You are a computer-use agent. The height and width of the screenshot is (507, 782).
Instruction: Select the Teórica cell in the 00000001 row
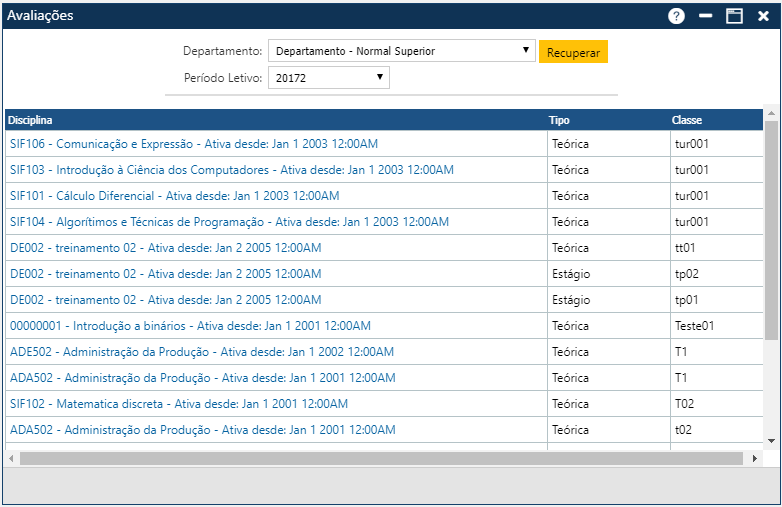point(608,326)
